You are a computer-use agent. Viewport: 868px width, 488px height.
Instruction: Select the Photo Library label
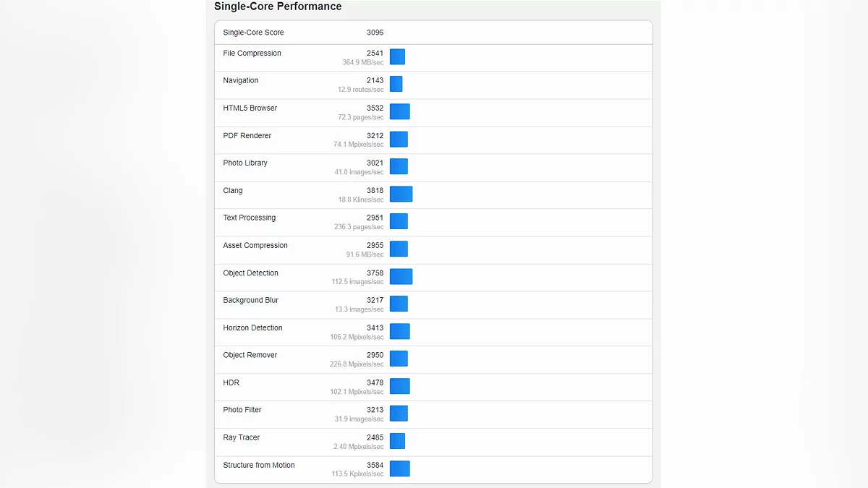[245, 163]
